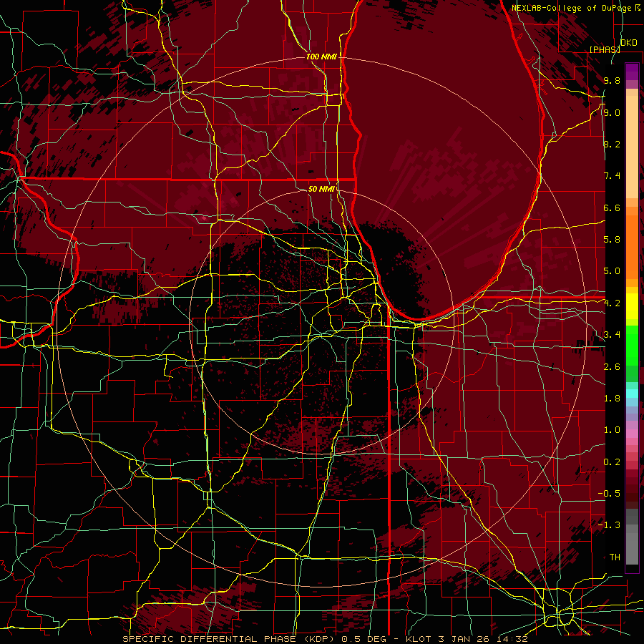Select the 2.6 value on the color scale
This screenshot has width=644, height=644.
[612, 367]
